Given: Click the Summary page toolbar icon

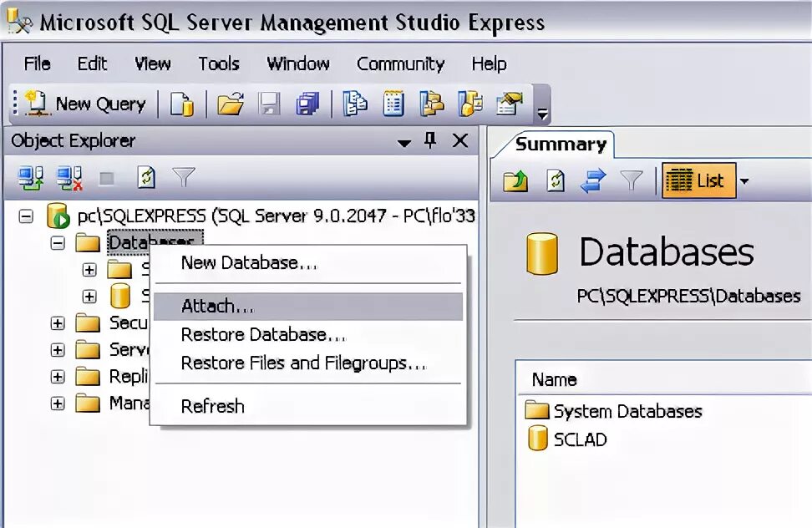Looking at the screenshot, I should (x=393, y=104).
